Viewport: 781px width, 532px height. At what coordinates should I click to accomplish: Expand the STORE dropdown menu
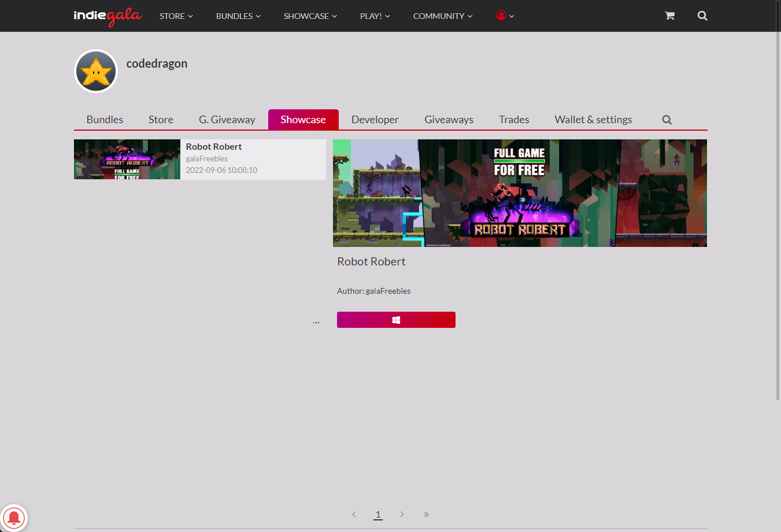pyautogui.click(x=176, y=16)
